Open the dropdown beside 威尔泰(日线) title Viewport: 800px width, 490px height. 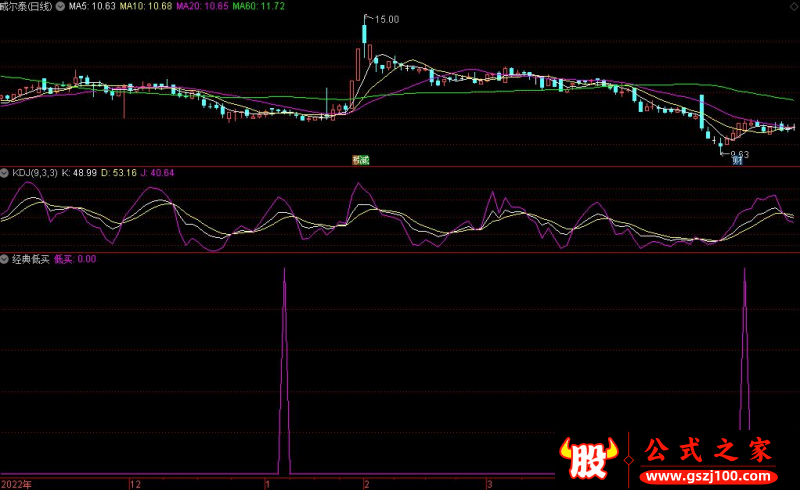tap(62, 6)
